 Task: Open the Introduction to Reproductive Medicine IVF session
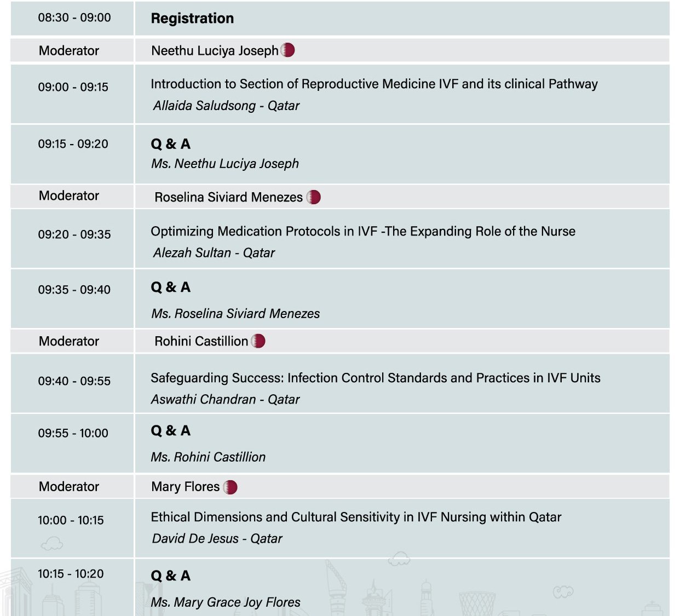point(374,84)
